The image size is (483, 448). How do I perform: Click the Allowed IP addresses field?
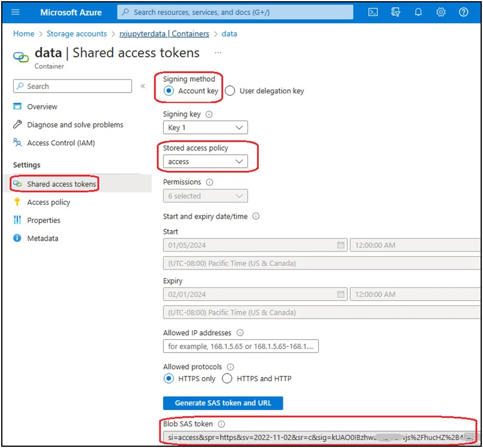240,346
